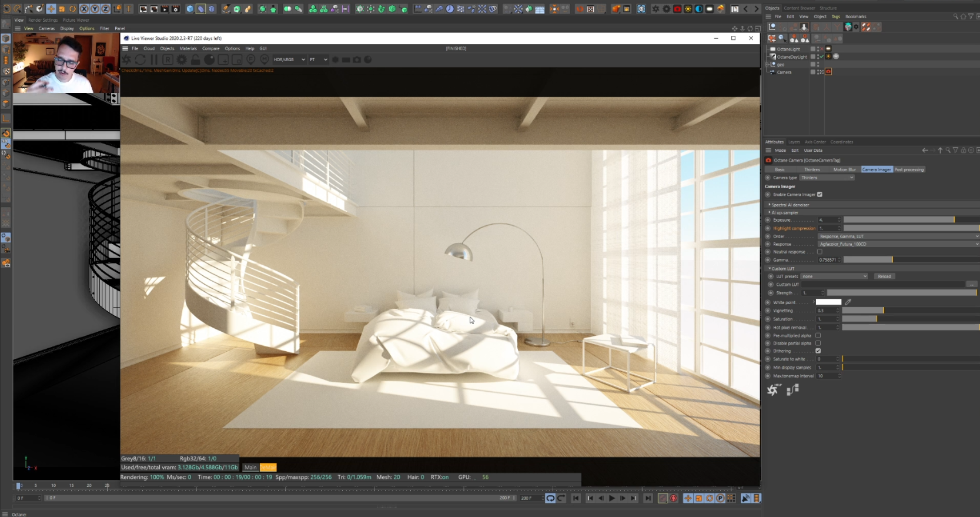
Task: Click the DeMain button below render
Action: (x=267, y=467)
